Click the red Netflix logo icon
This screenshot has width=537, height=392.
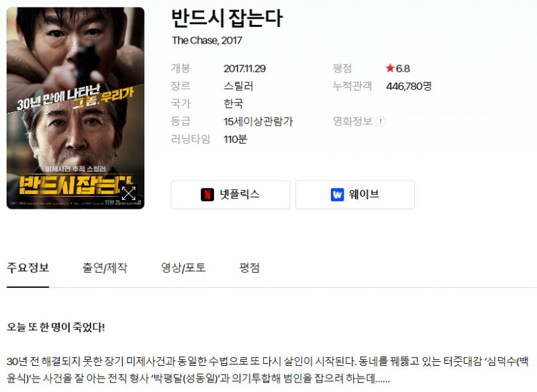click(x=207, y=195)
